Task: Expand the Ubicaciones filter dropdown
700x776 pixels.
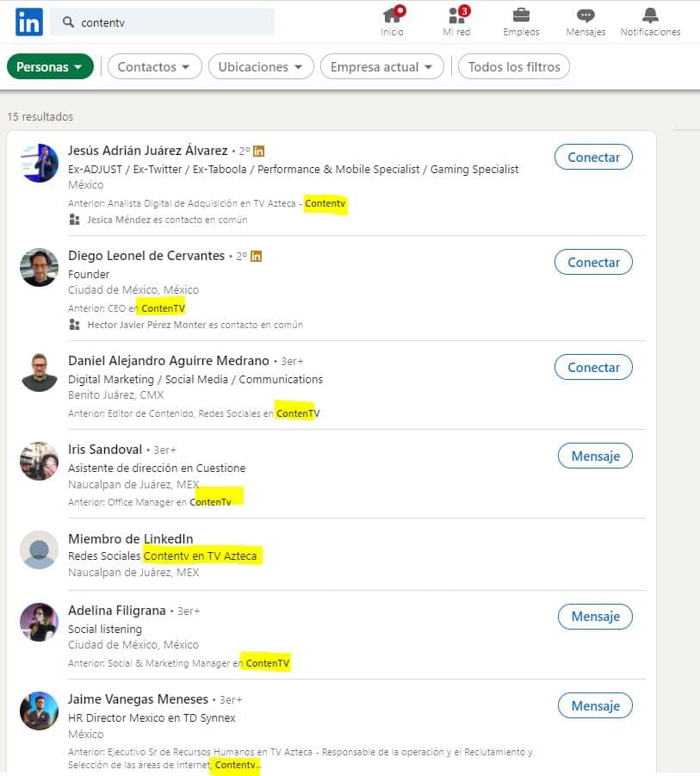Action: 261,66
